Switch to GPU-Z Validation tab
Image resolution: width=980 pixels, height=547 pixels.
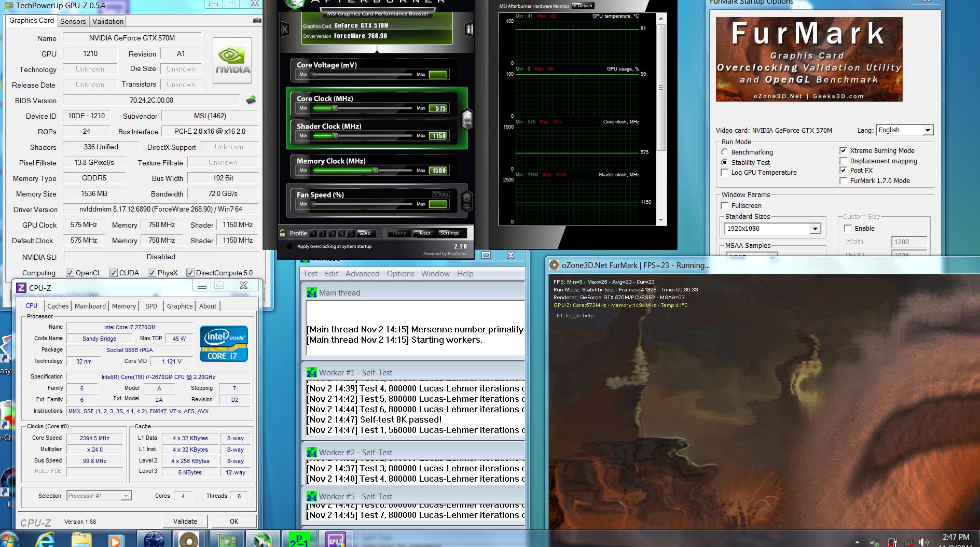[108, 21]
